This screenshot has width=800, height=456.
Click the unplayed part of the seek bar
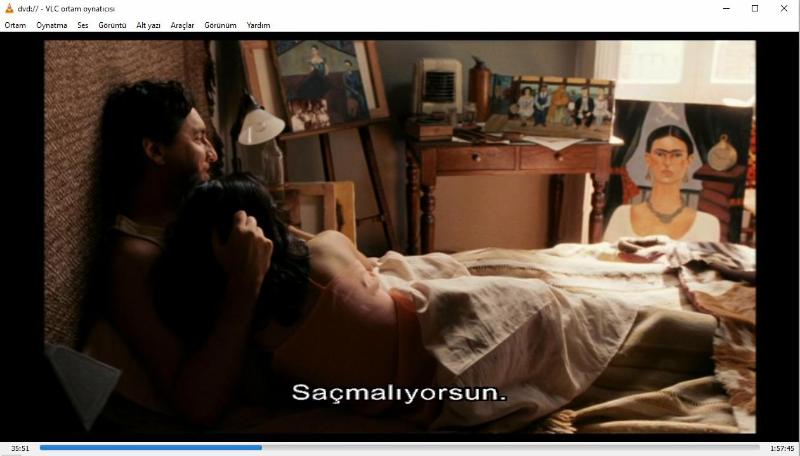tap(510, 448)
